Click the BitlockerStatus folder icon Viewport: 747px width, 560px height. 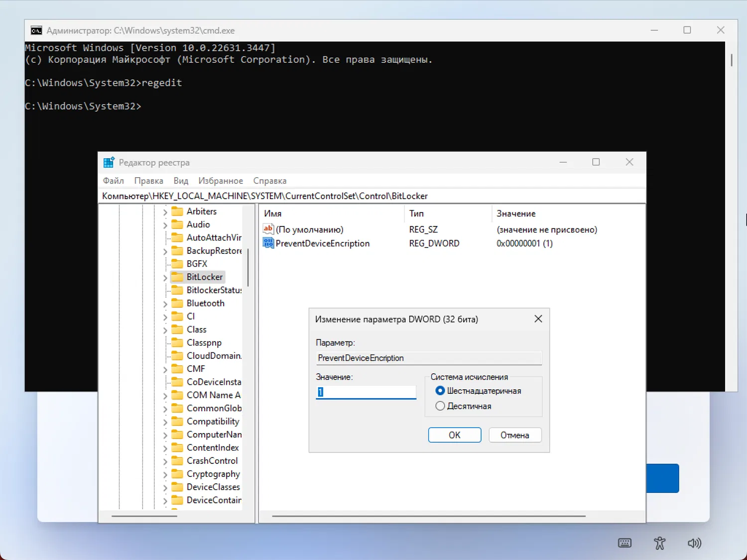177,290
